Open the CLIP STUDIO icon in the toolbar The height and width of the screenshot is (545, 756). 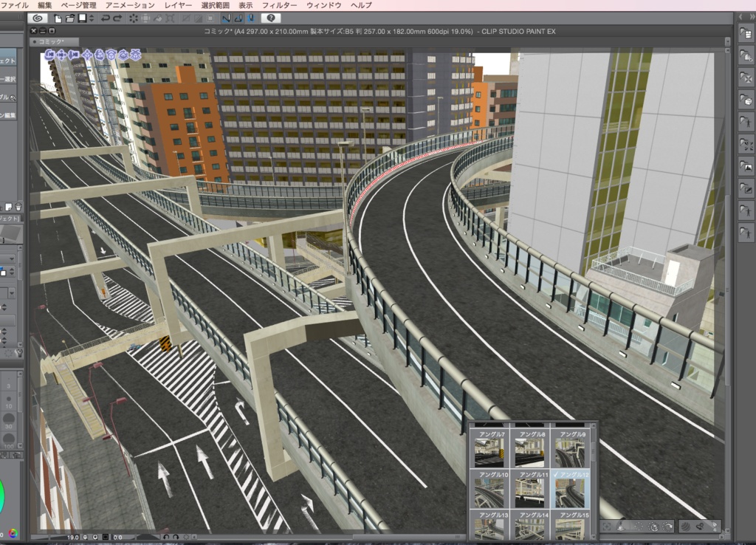(x=37, y=18)
